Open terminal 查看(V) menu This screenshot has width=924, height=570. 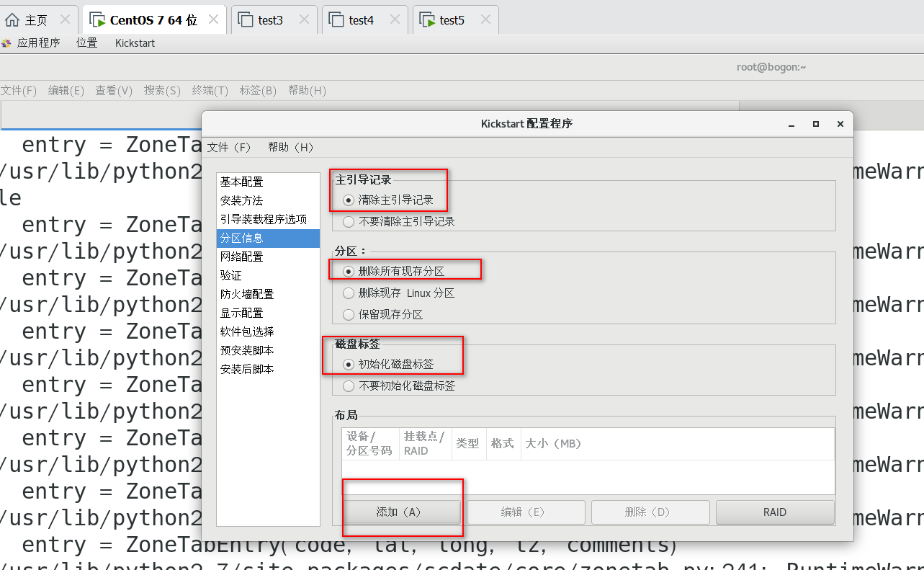[x=114, y=91]
